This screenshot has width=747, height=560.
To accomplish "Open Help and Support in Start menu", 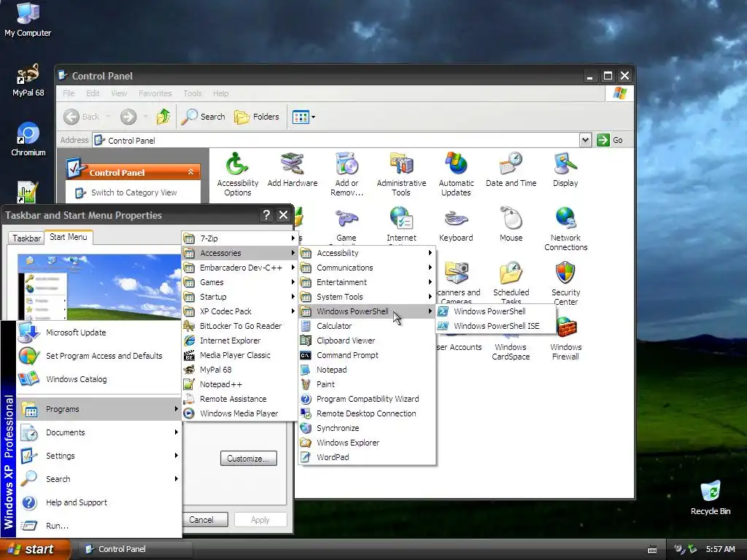I will 99,502.
